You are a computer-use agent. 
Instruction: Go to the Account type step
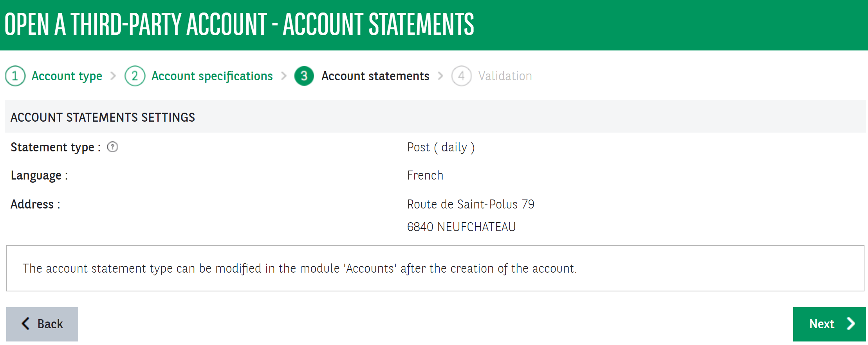pyautogui.click(x=67, y=76)
